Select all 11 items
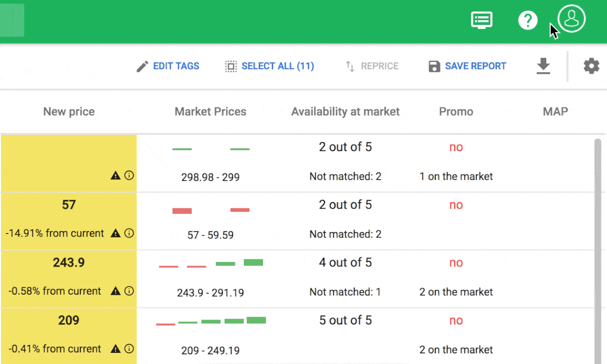 [x=278, y=66]
